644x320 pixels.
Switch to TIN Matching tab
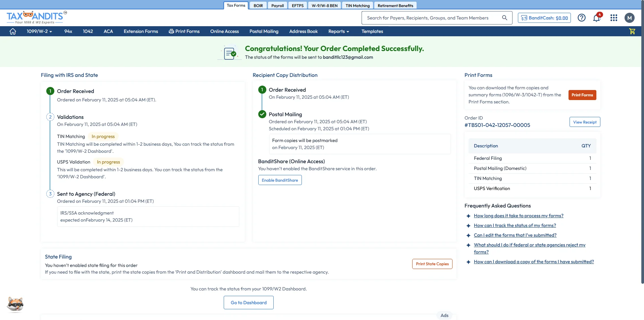tap(358, 5)
